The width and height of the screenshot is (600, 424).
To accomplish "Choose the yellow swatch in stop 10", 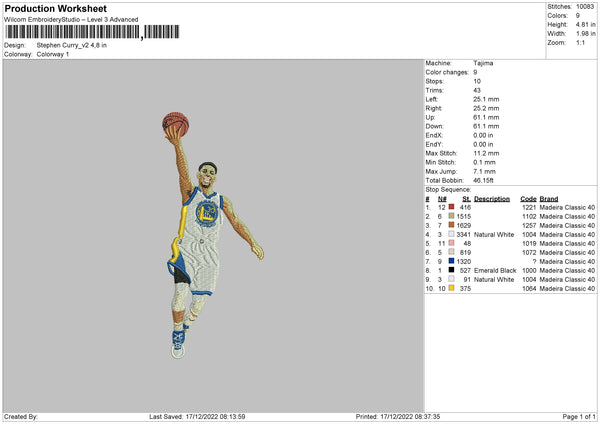I will coord(452,288).
